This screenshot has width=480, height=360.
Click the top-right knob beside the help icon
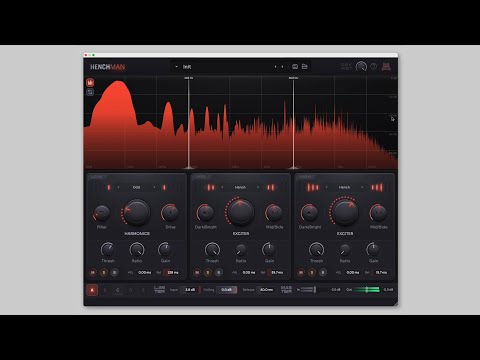click(361, 67)
